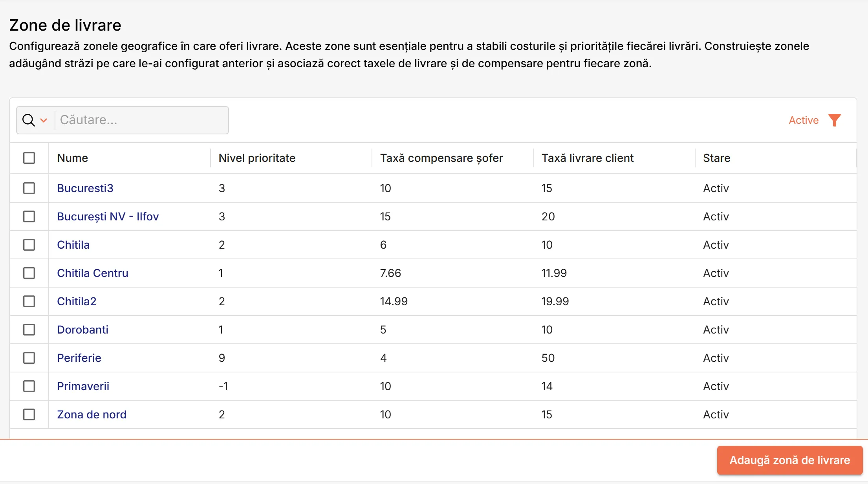868x484 pixels.
Task: Open the orange filter funnel icon
Action: pos(834,120)
